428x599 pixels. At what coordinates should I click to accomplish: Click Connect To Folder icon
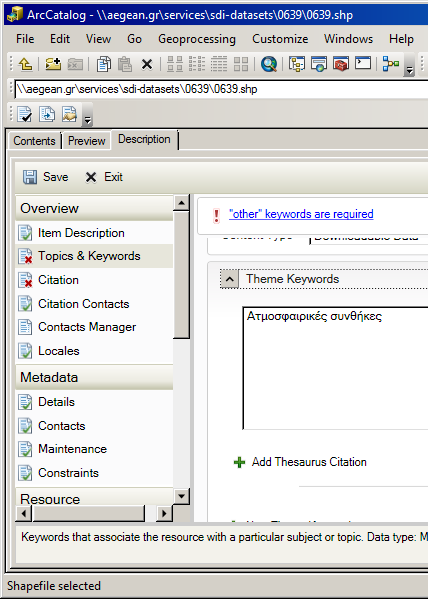(53, 64)
